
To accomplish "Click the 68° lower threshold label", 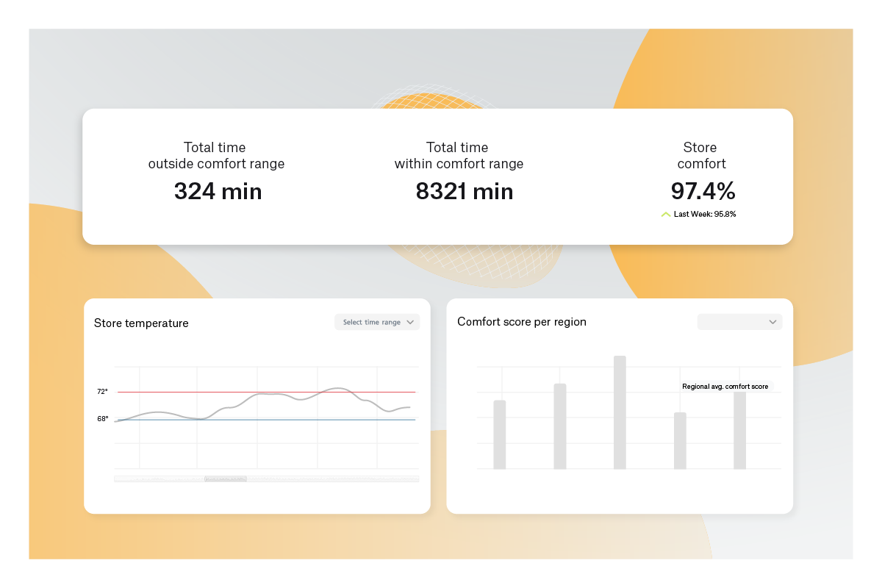I will tap(102, 419).
